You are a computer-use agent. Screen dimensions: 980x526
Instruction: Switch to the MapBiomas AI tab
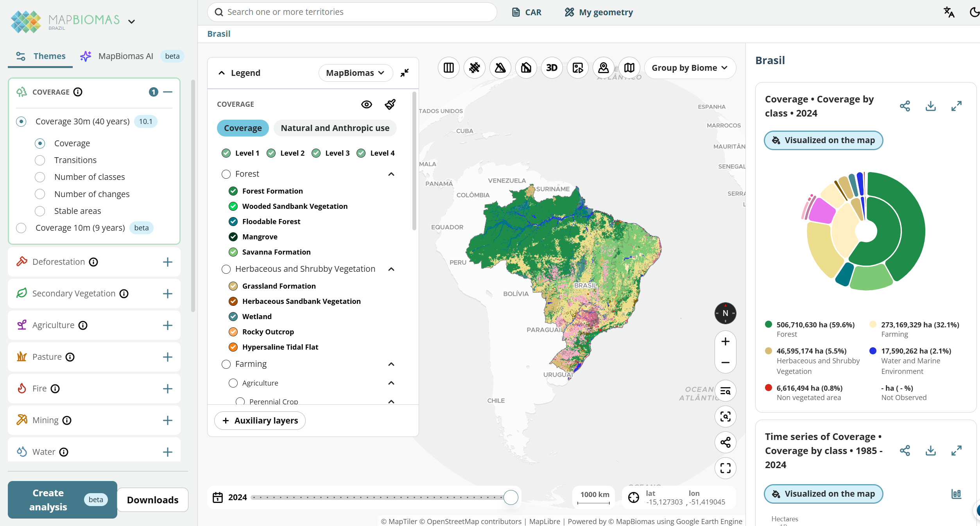point(125,56)
